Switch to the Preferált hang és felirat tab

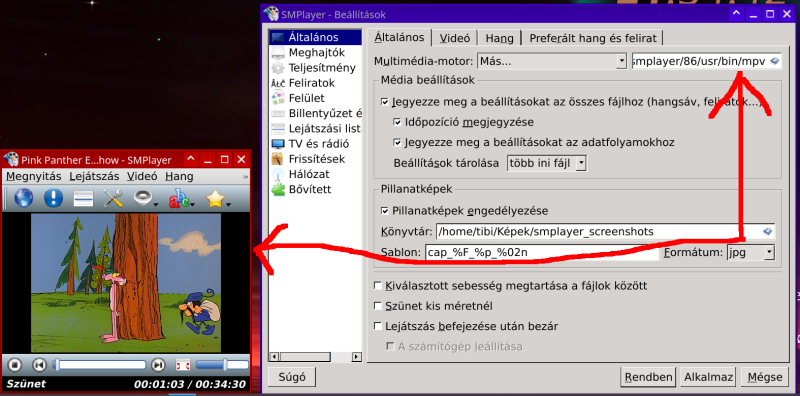592,38
